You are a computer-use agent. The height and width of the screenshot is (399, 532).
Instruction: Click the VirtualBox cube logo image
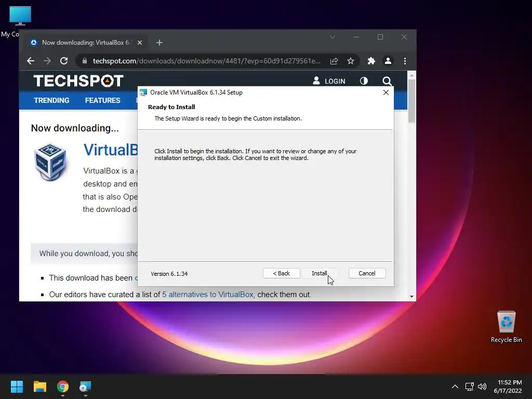50,162
